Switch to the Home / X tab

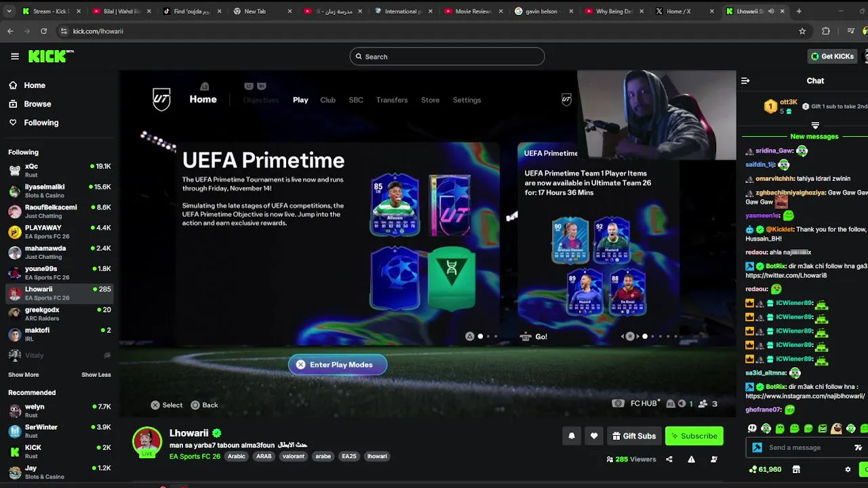tap(684, 11)
